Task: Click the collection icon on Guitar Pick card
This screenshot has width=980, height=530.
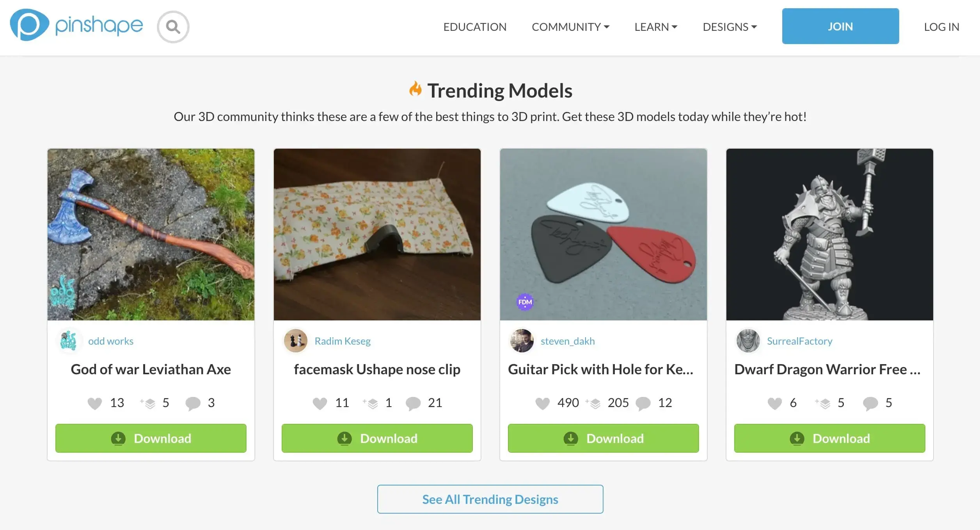Action: pyautogui.click(x=594, y=403)
